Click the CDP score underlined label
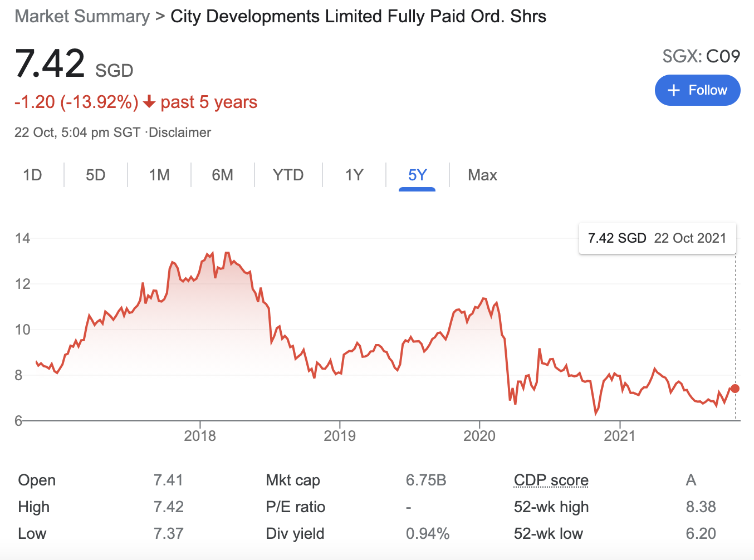The height and width of the screenshot is (560, 754). [551, 480]
